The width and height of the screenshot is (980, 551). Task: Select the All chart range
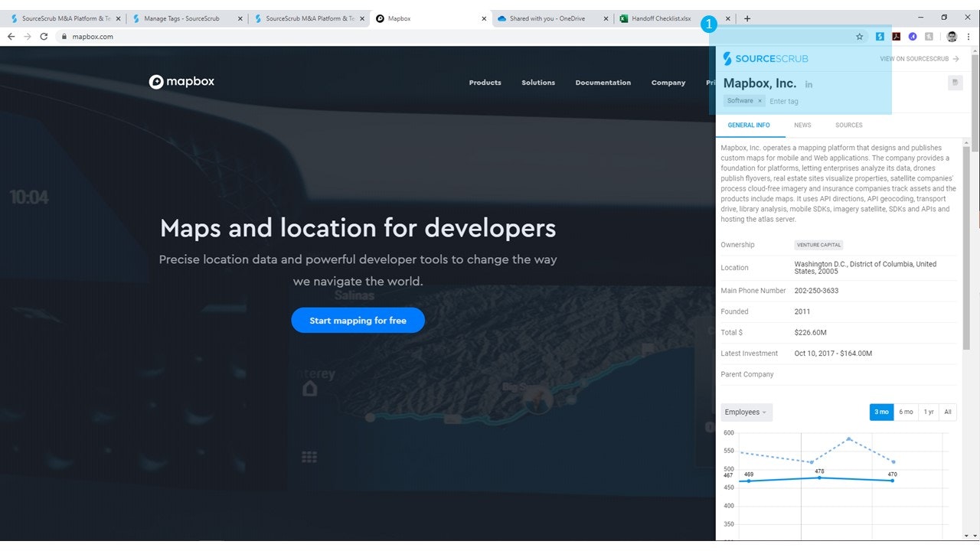pos(948,412)
